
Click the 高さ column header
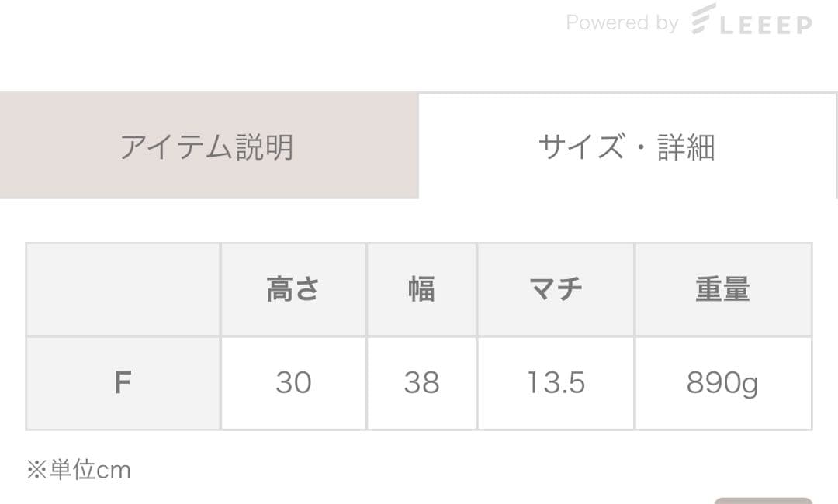(293, 289)
